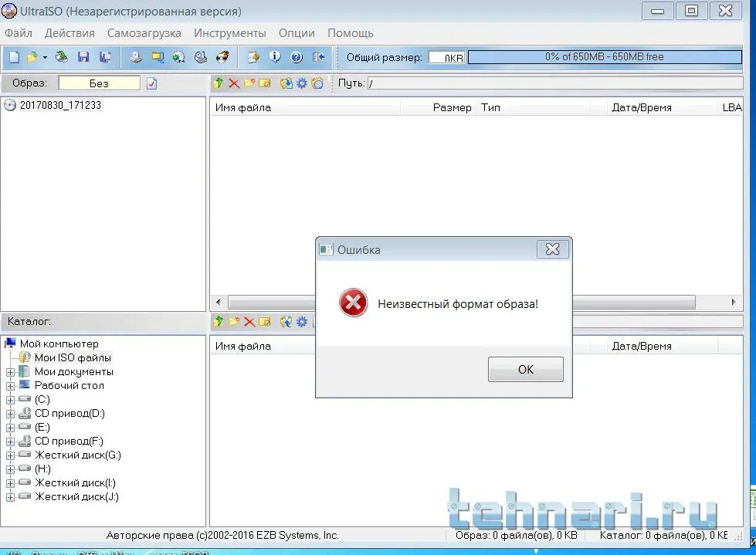Viewport: 756px width, 555px height.
Task: Click OK in the Ошибка dialog
Action: coord(526,370)
